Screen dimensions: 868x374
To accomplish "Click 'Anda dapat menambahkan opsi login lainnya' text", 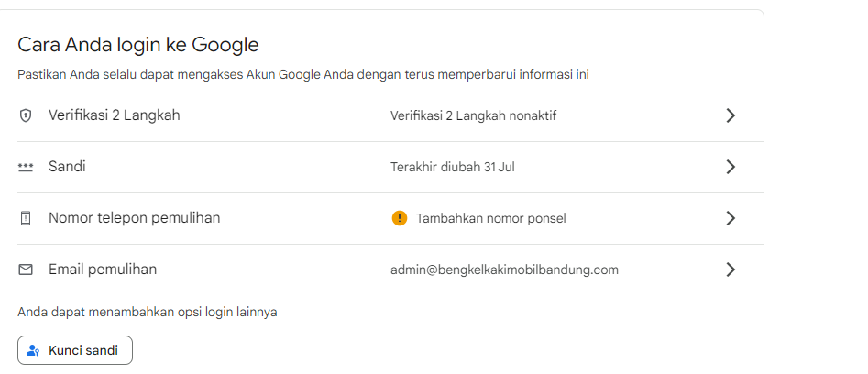I will click(148, 312).
